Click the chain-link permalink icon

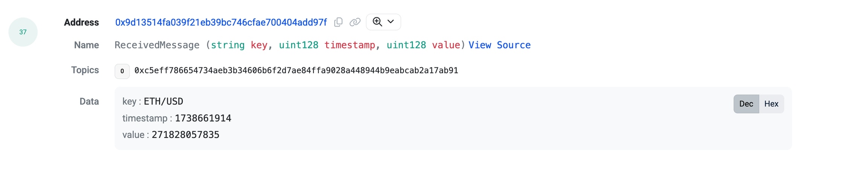355,22
